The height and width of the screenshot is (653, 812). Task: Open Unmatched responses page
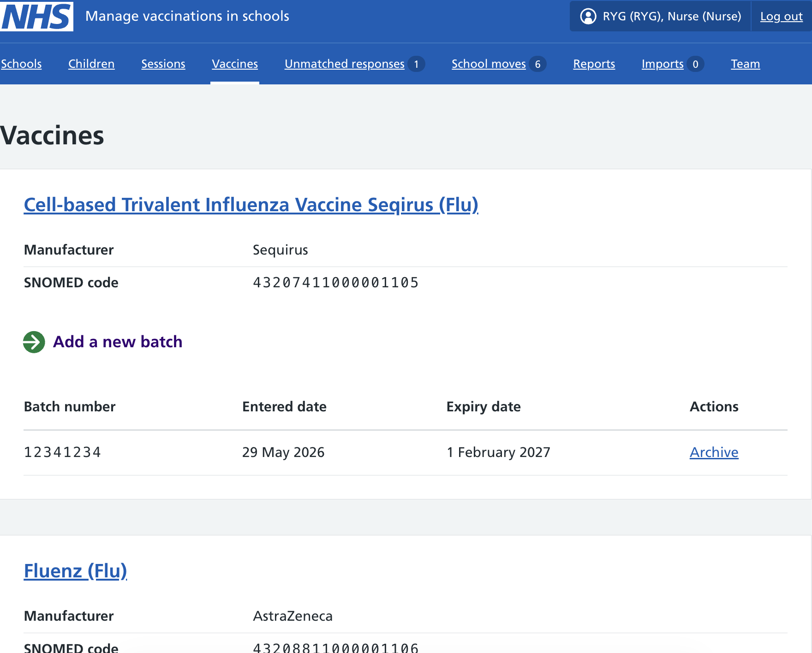(x=345, y=64)
